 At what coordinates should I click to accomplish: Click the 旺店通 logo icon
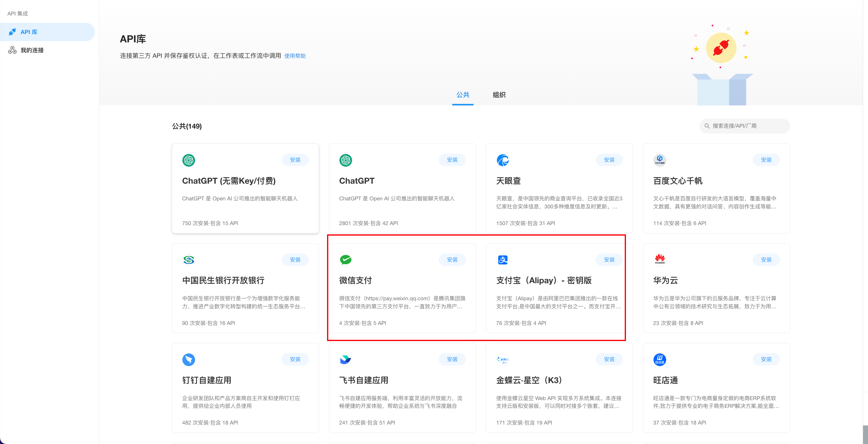pos(659,359)
